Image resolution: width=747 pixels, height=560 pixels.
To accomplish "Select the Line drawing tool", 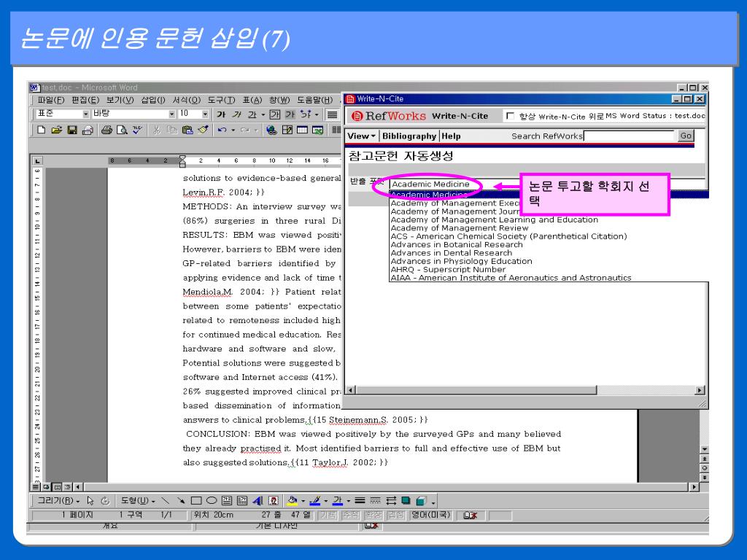I will pyautogui.click(x=166, y=500).
